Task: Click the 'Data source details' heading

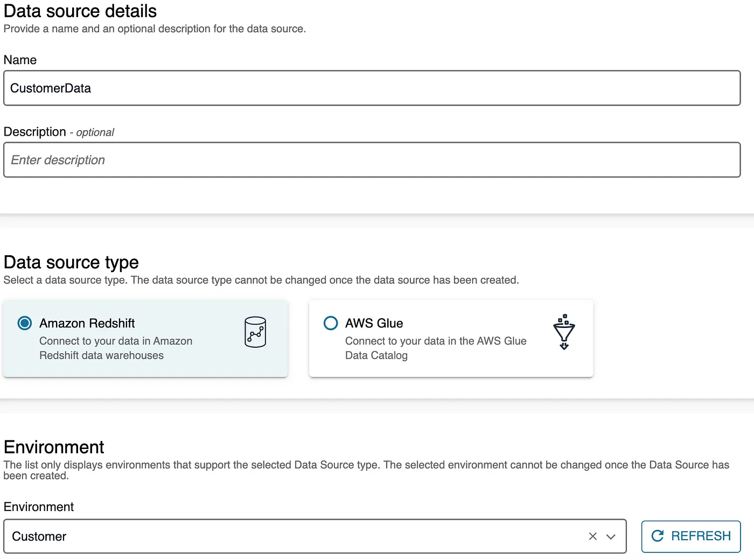Action: [80, 11]
